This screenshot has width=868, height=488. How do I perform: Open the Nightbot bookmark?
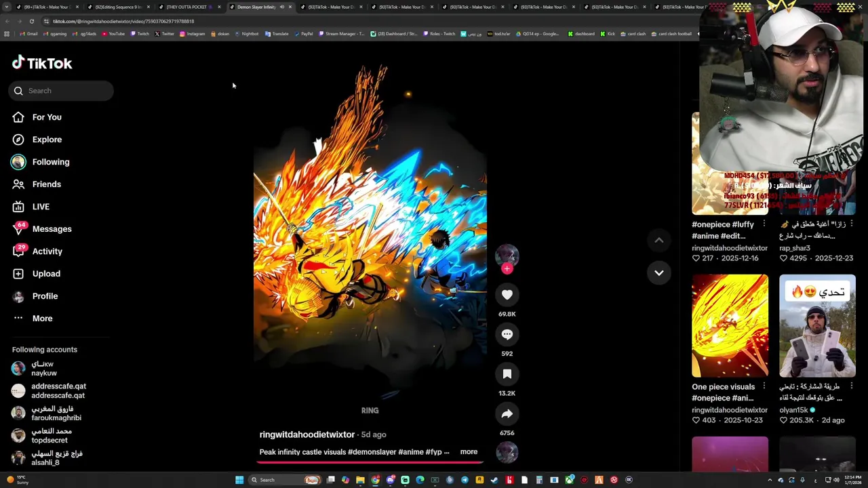246,34
